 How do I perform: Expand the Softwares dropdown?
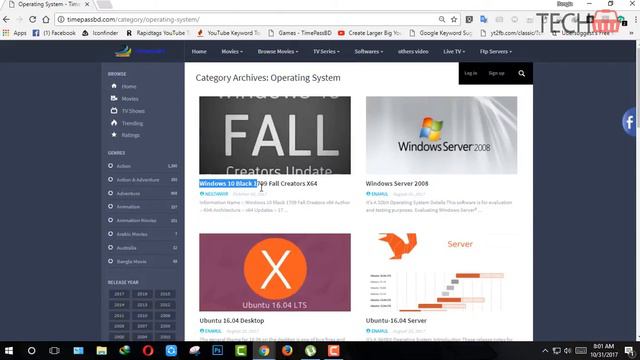click(x=369, y=51)
